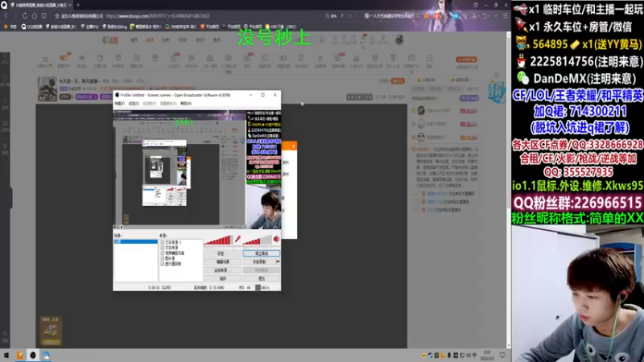Open the orange app icon on the taskbar

point(19,355)
